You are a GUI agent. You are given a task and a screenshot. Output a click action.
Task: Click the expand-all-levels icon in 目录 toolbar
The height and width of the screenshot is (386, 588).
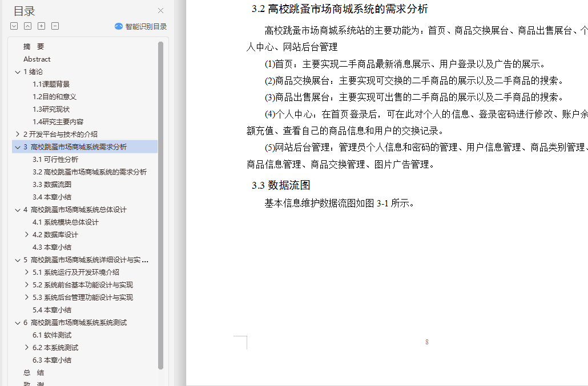[x=14, y=26]
